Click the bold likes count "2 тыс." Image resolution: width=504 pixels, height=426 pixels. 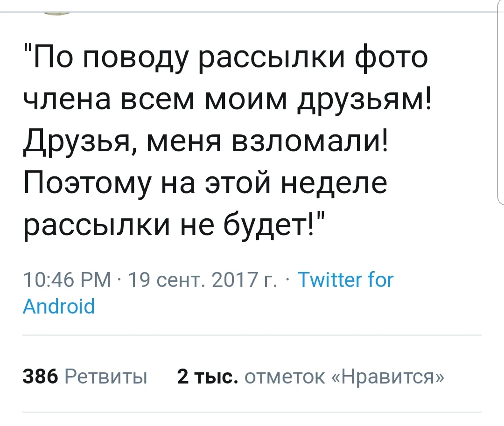pos(207,377)
